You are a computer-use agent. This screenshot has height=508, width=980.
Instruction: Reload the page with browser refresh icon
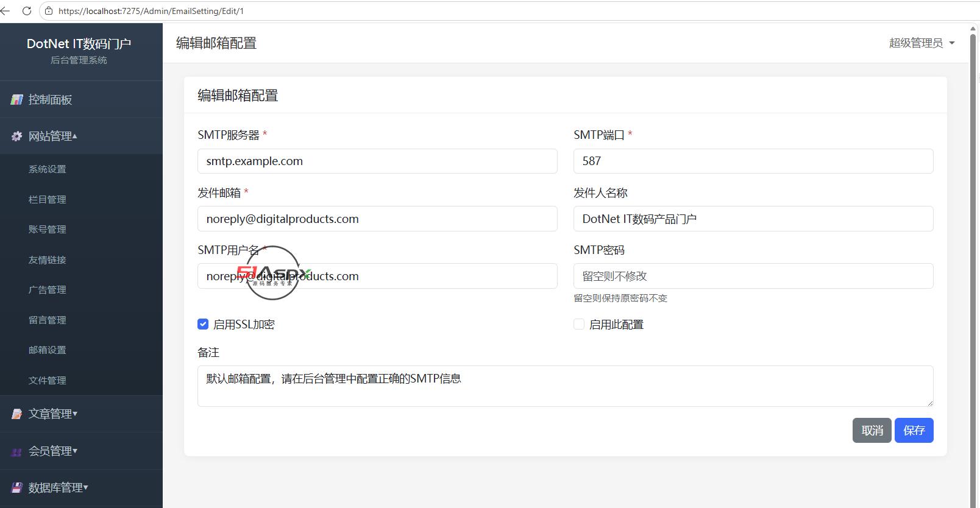[x=26, y=11]
